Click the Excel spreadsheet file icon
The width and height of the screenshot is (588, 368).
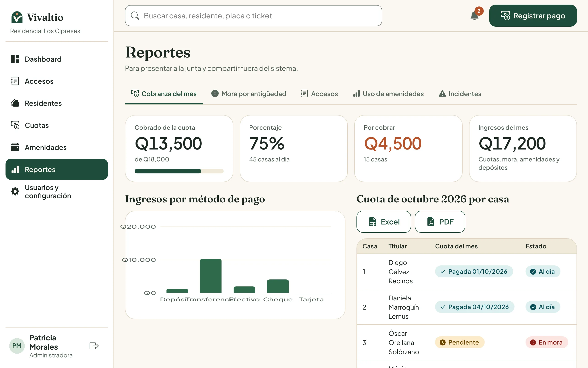coord(372,222)
